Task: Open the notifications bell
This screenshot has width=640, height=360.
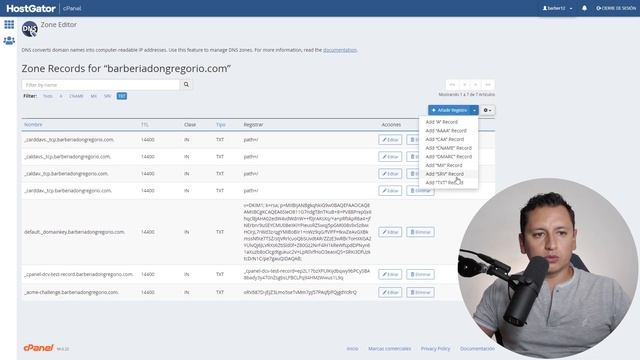Action: pyautogui.click(x=584, y=8)
